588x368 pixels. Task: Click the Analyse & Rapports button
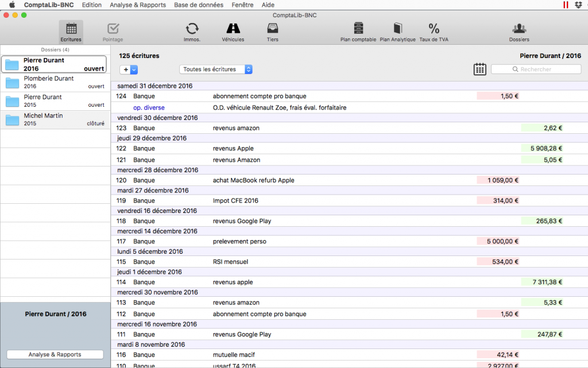55,355
